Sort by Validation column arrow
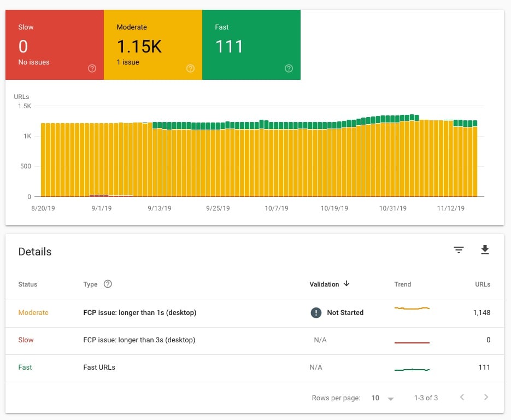 tap(346, 284)
